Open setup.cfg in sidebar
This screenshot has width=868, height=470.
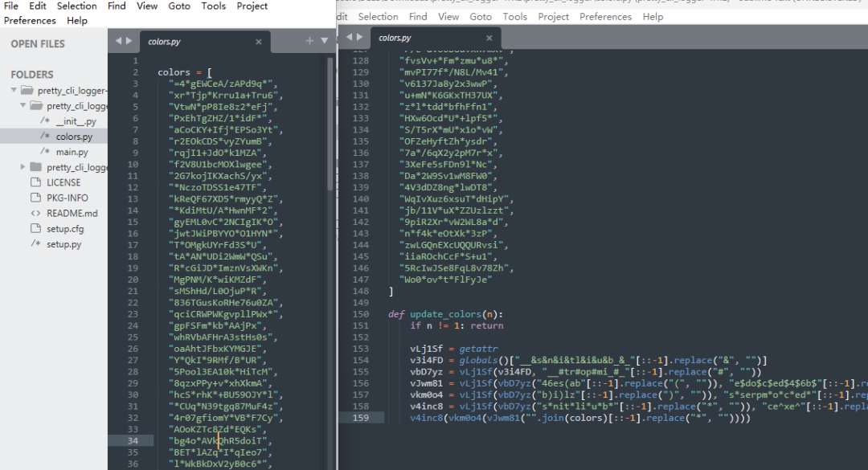coord(65,229)
